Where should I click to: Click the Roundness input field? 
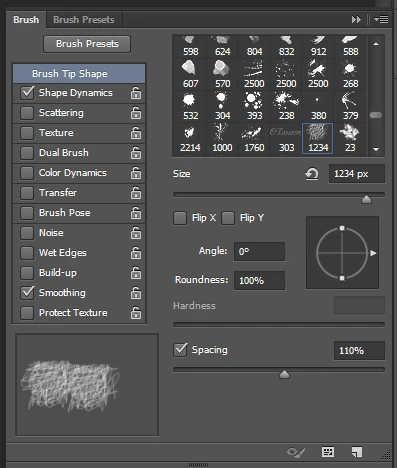coord(259,280)
